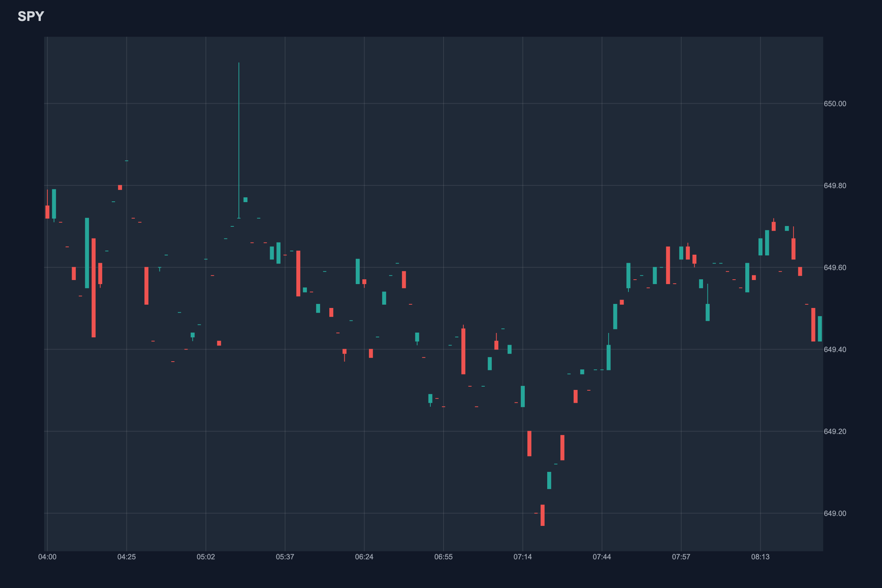Click the 649.60 price axis label

click(835, 268)
